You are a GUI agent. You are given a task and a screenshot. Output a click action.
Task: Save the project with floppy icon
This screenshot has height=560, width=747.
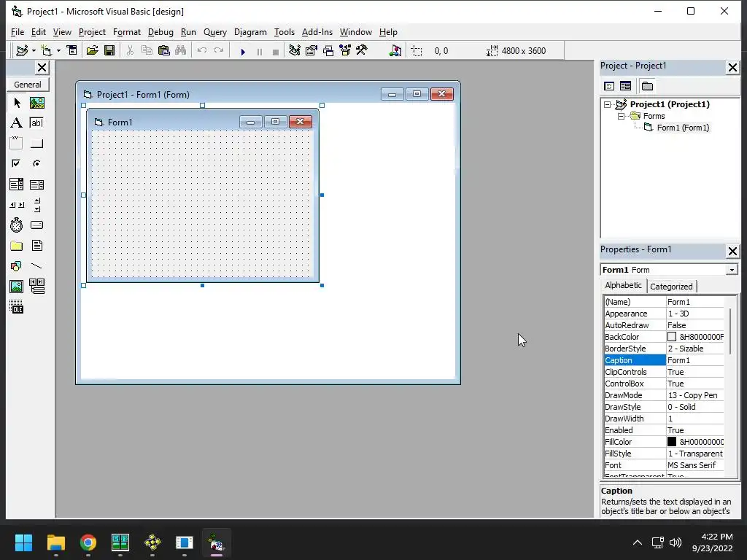pos(109,50)
